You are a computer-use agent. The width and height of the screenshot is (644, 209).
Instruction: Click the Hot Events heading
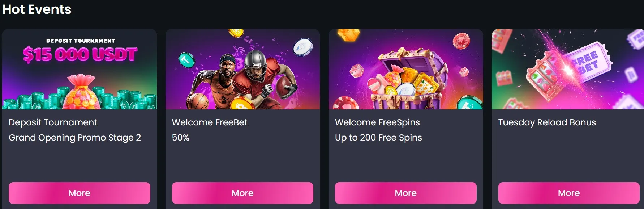(x=37, y=9)
